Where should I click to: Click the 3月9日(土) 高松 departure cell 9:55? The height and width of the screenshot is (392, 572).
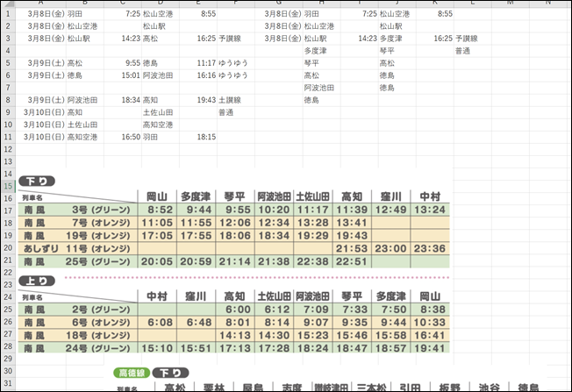(x=123, y=63)
